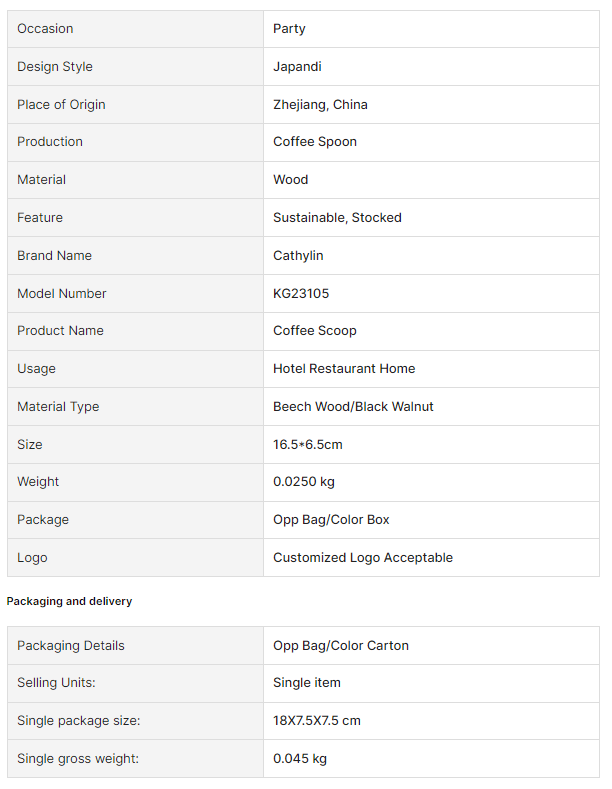Click Hotel Restaurant Home usage value

point(344,369)
